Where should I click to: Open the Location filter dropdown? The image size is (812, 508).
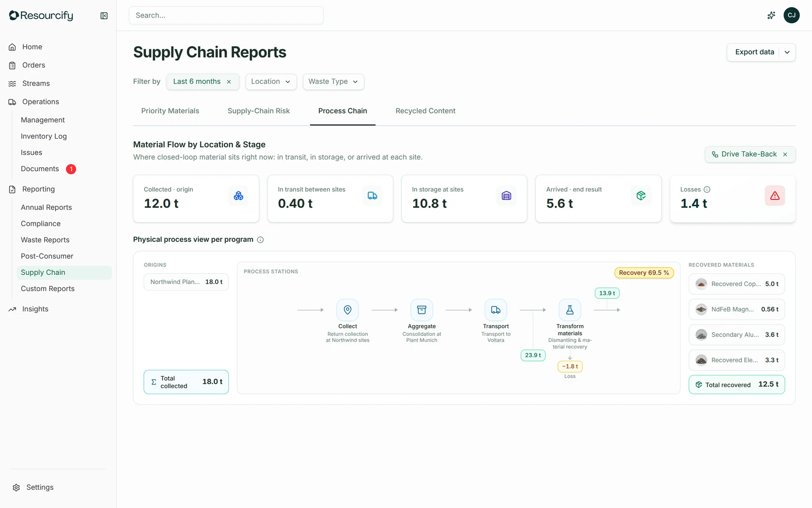(271, 82)
